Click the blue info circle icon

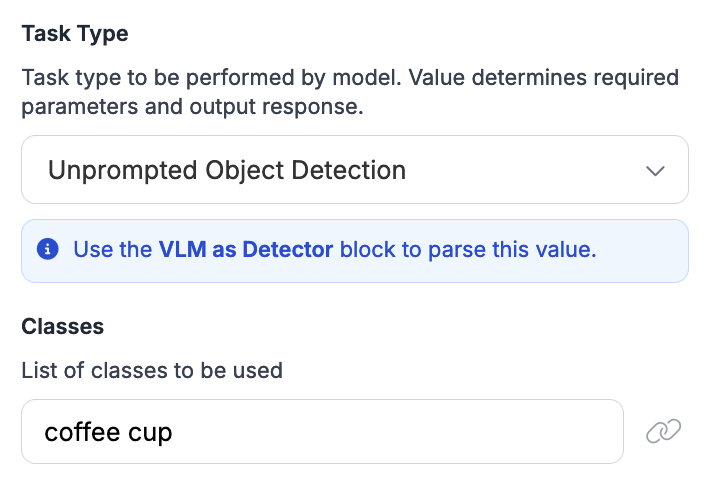tap(47, 250)
